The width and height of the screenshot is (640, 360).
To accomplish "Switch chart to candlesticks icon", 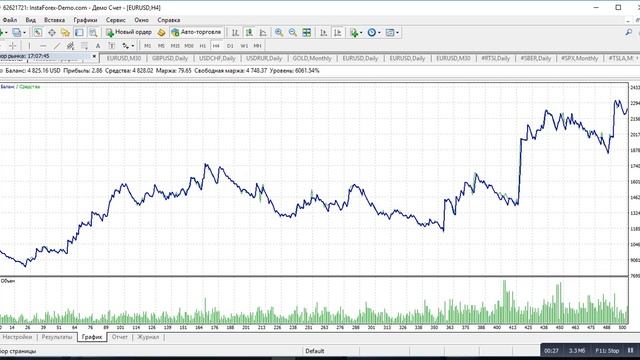I will pyautogui.click(x=249, y=32).
